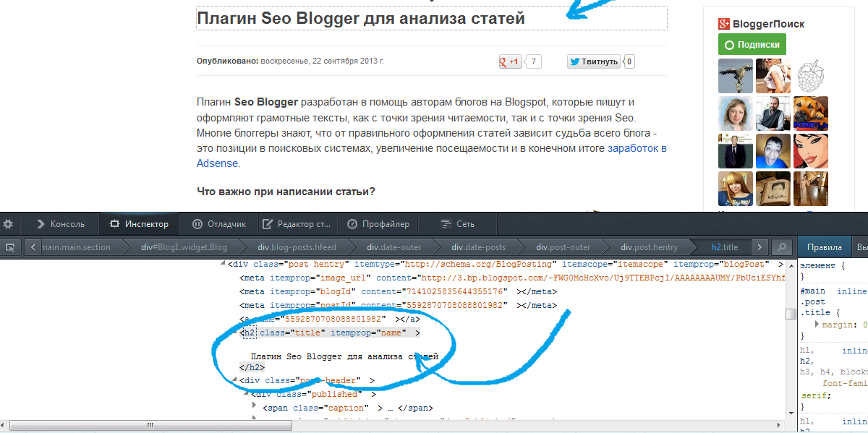868x433 pixels.
Task: Select the meta itemprop="image_url" line
Action: coord(511,278)
